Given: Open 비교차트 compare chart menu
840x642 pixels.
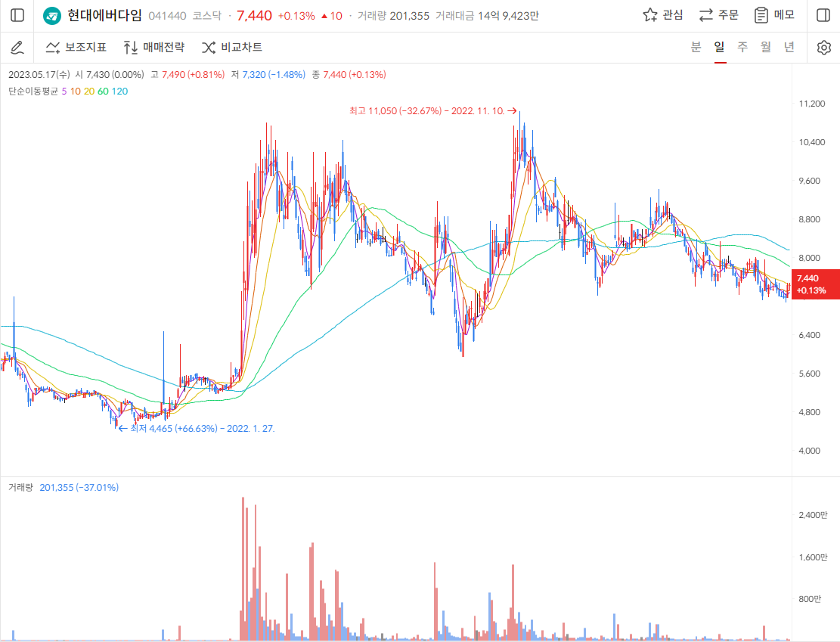Looking at the screenshot, I should coord(232,47).
